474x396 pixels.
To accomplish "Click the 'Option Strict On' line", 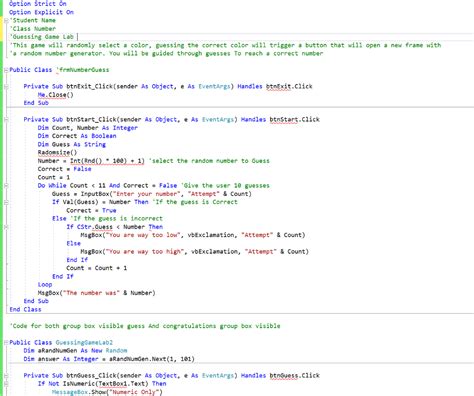I will point(38,4).
